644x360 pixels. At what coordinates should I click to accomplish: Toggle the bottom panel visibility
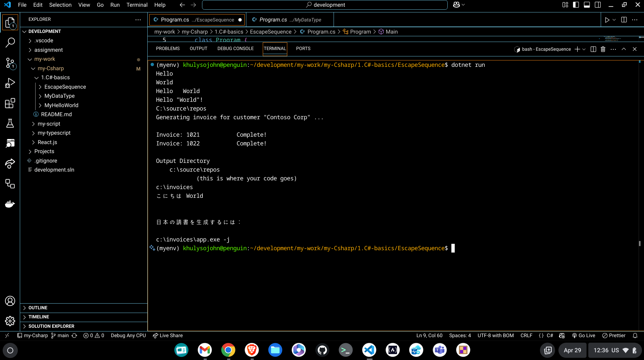point(587,5)
